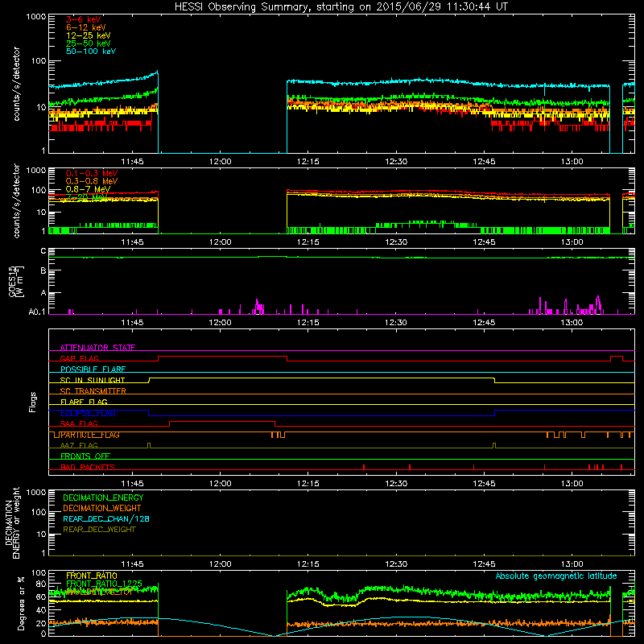Click the GOES15 W m-2 axis label
Viewport: 644px width, 644px height.
16,281
